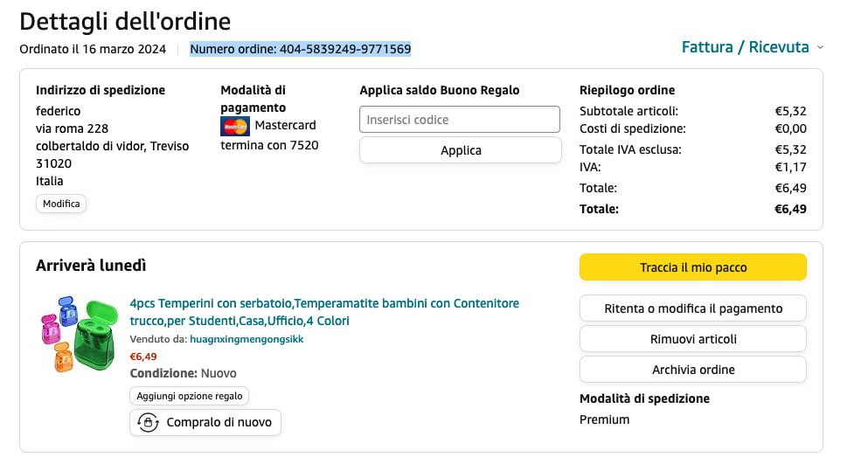
Task: Click the buy-again icon in Compralo di nuovo
Action: coord(148,422)
